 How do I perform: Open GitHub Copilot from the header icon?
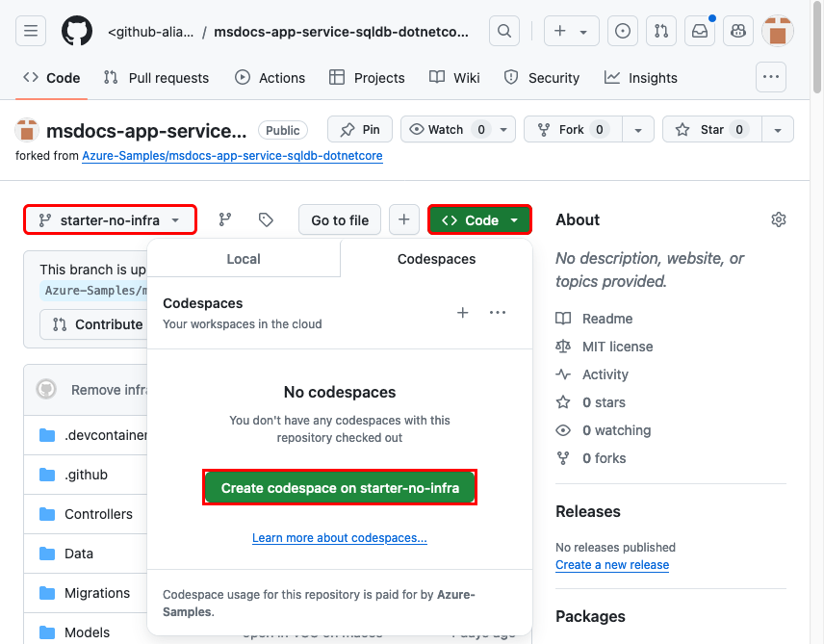[x=737, y=30]
